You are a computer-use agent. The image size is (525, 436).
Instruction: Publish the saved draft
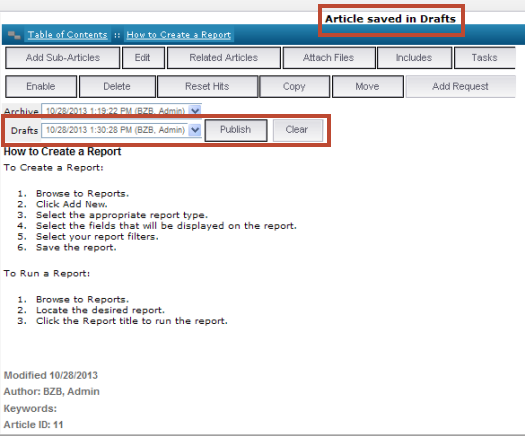(x=236, y=130)
